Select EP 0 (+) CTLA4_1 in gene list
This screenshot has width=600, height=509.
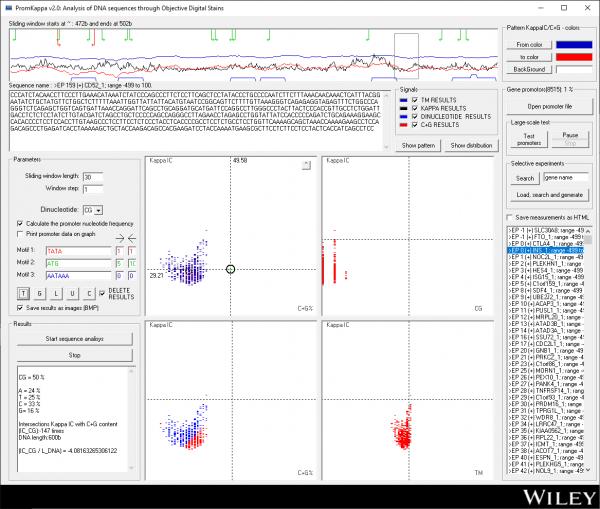(546, 243)
